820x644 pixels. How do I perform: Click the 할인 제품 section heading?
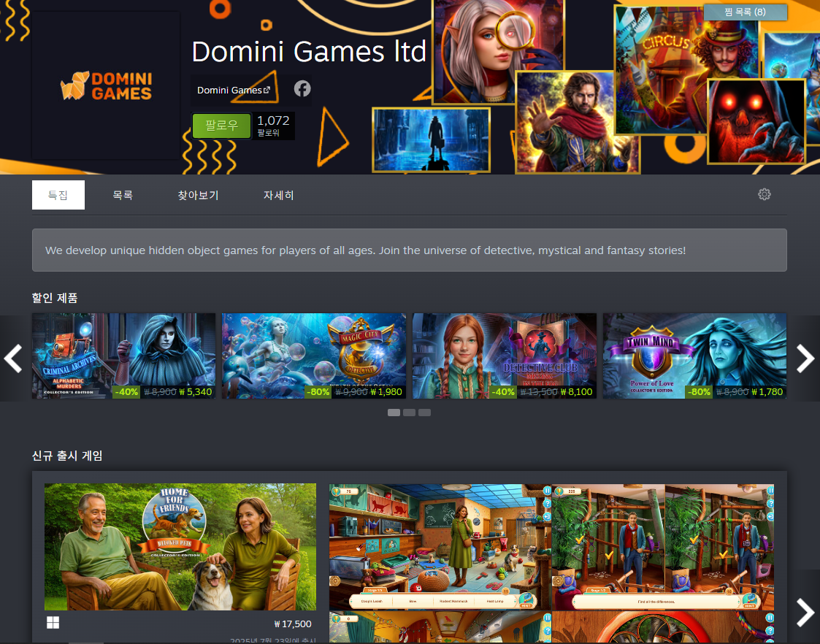55,298
